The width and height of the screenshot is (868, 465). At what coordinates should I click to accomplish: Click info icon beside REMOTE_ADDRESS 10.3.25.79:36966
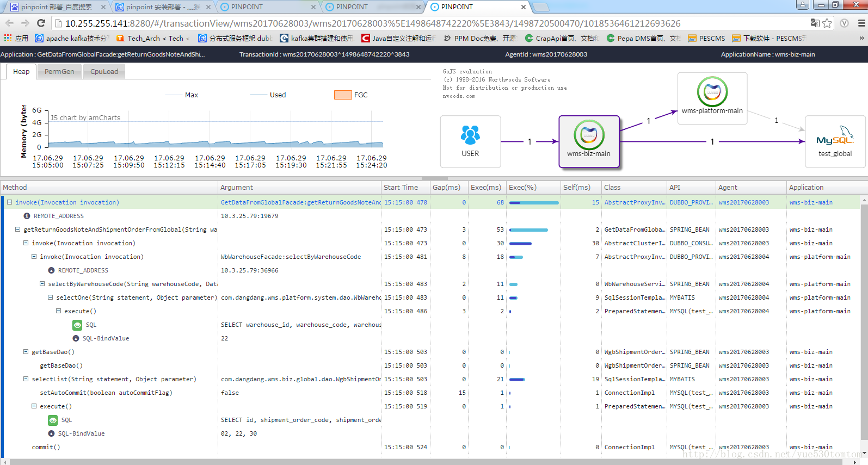click(51, 270)
